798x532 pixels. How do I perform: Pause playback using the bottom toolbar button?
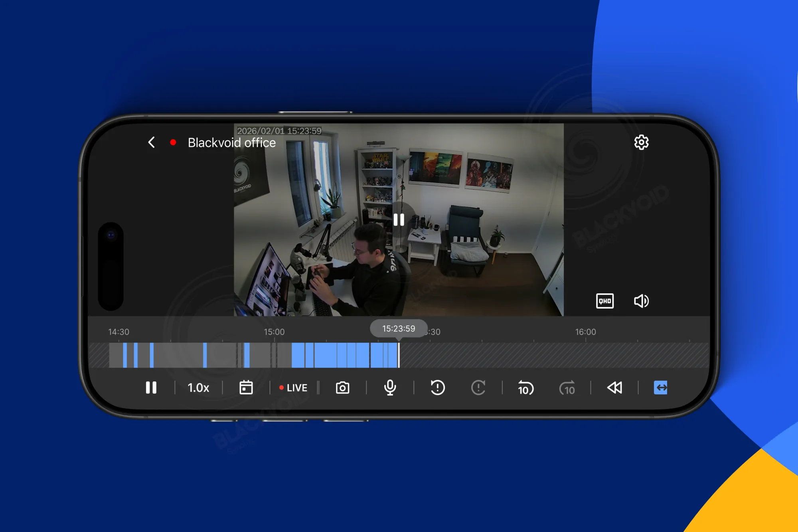coord(151,388)
